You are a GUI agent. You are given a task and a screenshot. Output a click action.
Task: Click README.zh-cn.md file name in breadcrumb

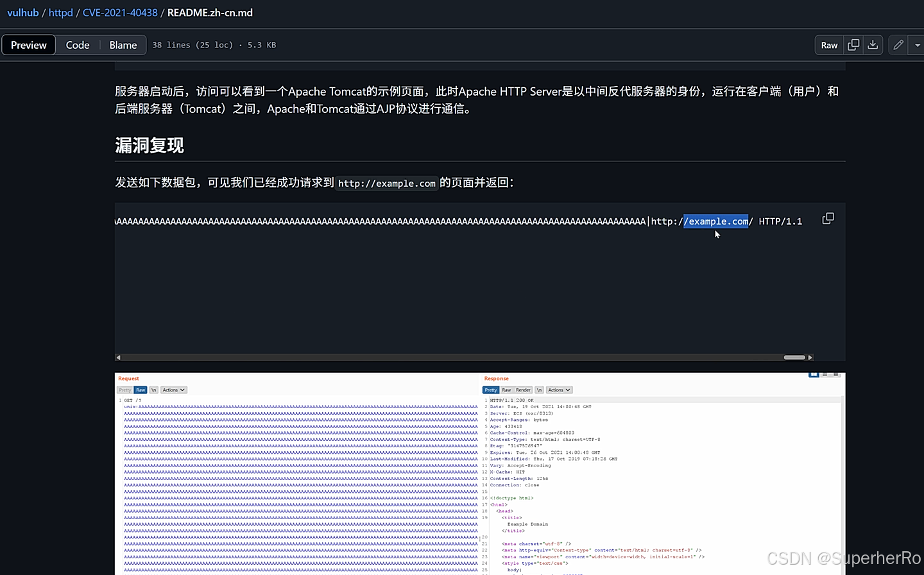tap(210, 13)
